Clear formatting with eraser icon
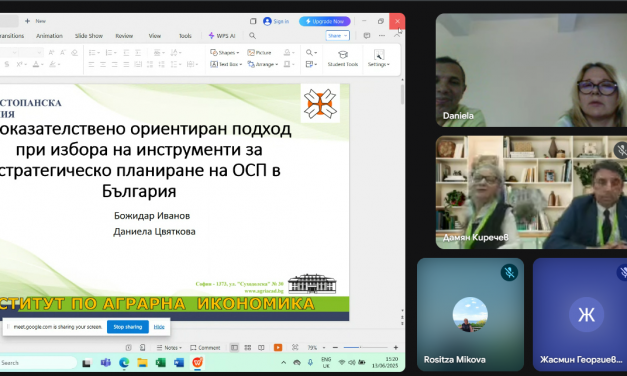This screenshot has width=627, height=376. [x=74, y=52]
